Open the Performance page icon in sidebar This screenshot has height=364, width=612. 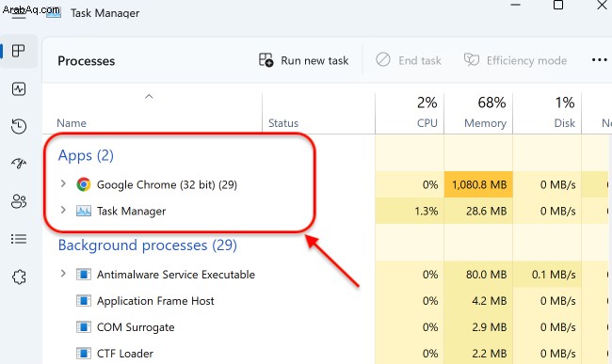[x=18, y=89]
